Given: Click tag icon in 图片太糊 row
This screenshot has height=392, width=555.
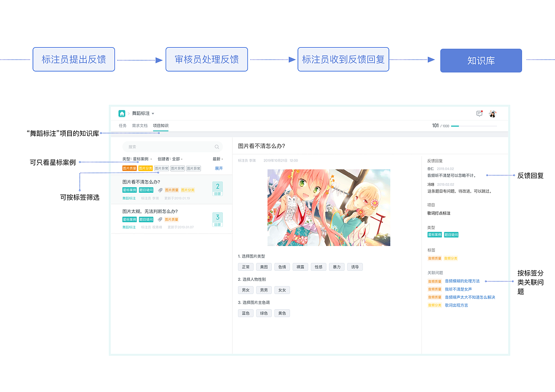Looking at the screenshot, I should 160,220.
